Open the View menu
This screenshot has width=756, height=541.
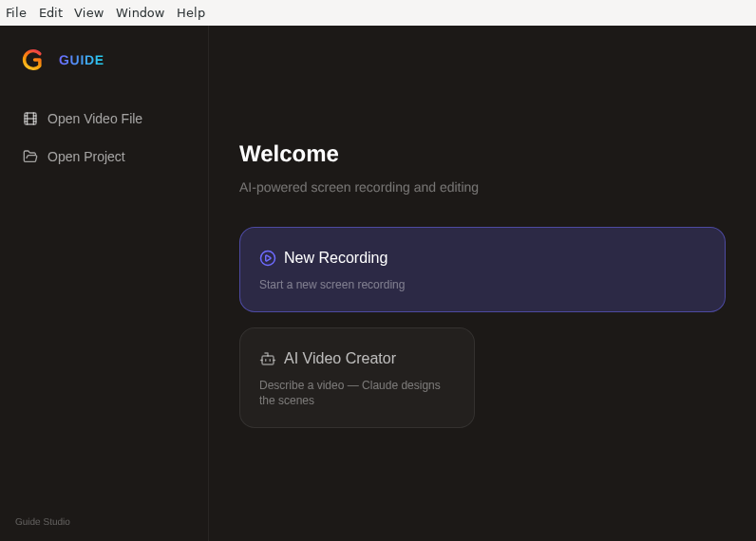coord(88,12)
